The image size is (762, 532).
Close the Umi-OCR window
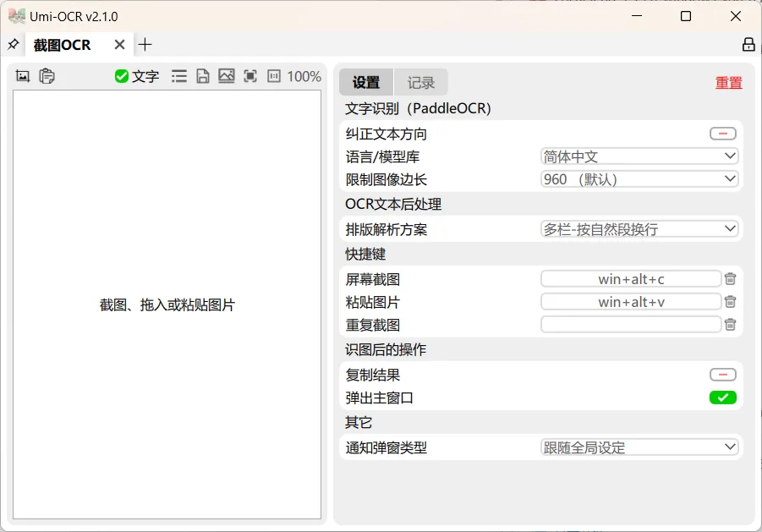pos(736,16)
